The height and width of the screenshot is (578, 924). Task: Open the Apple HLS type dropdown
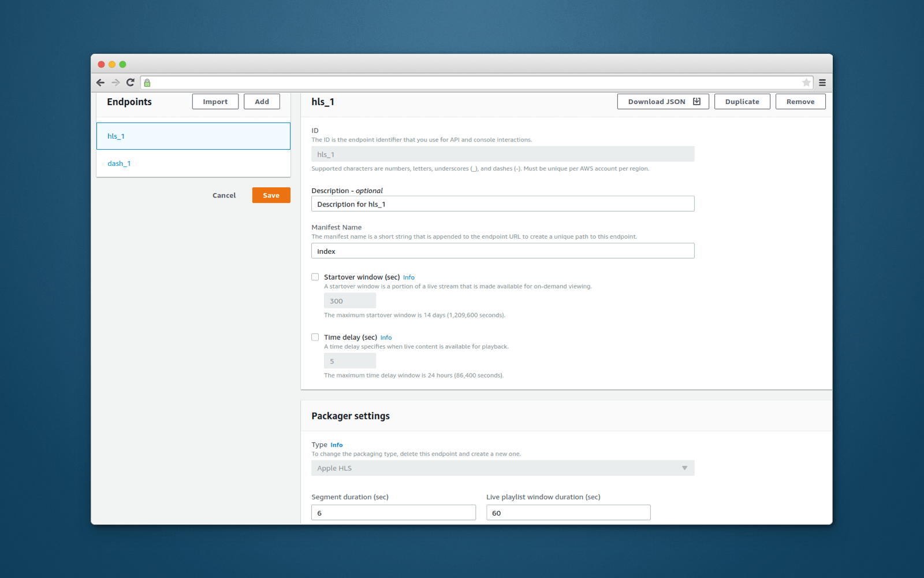(x=502, y=468)
